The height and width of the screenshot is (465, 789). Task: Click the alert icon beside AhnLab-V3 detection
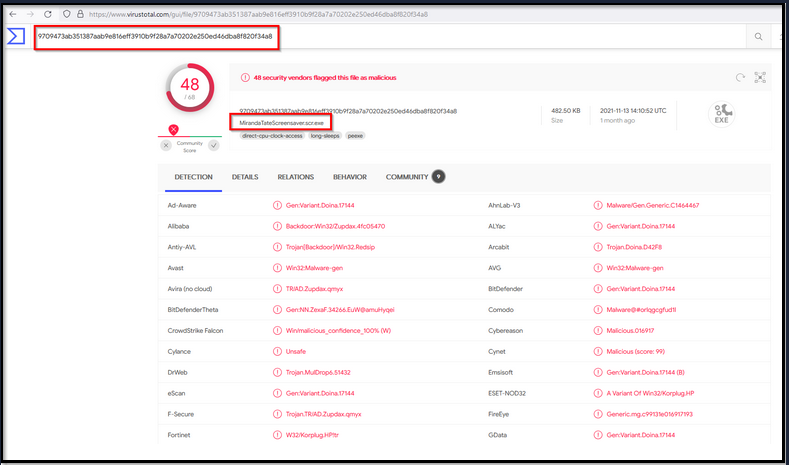coord(598,205)
